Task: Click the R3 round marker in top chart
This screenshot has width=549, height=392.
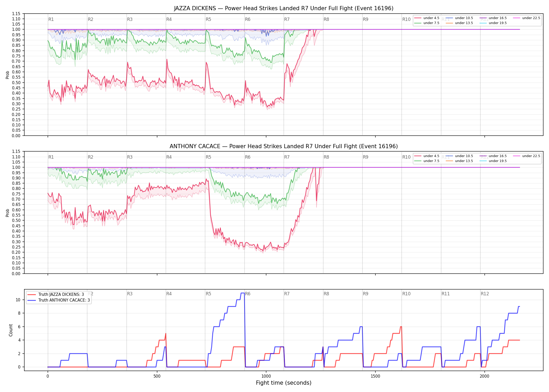Action: (130, 19)
